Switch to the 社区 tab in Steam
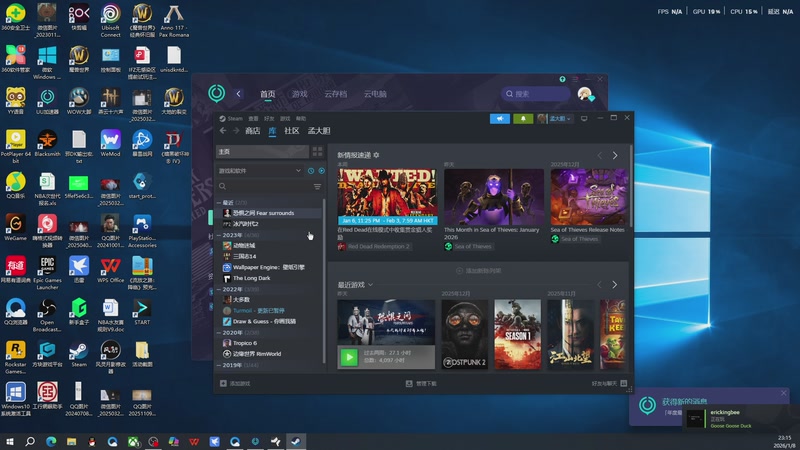The image size is (800, 450). pyautogui.click(x=291, y=131)
